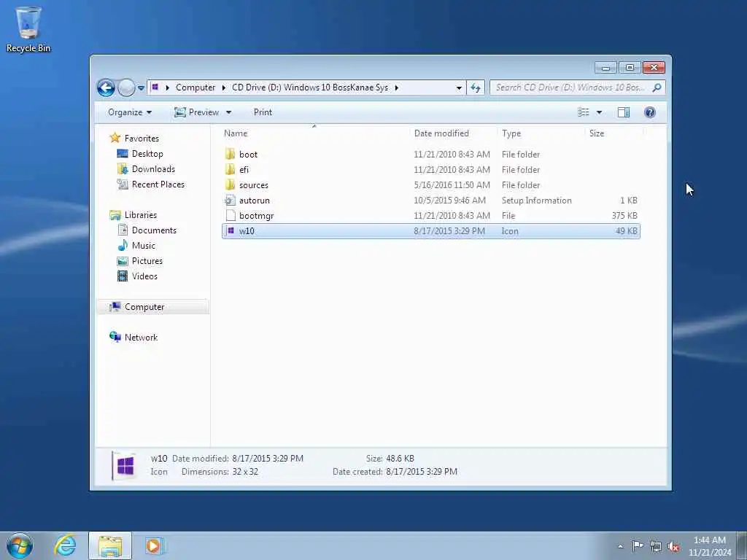Screen dimensions: 747x560
Task: Select the bootmgr file icon
Action: (x=231, y=215)
